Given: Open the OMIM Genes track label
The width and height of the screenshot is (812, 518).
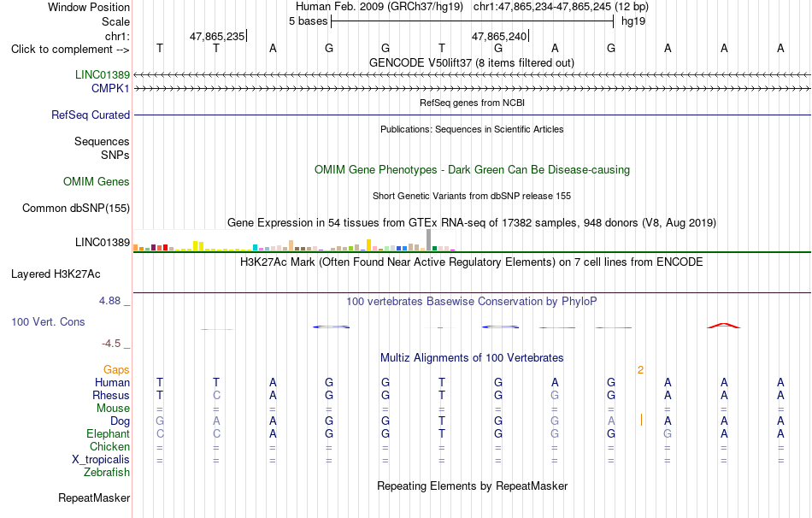Looking at the screenshot, I should point(96,182).
